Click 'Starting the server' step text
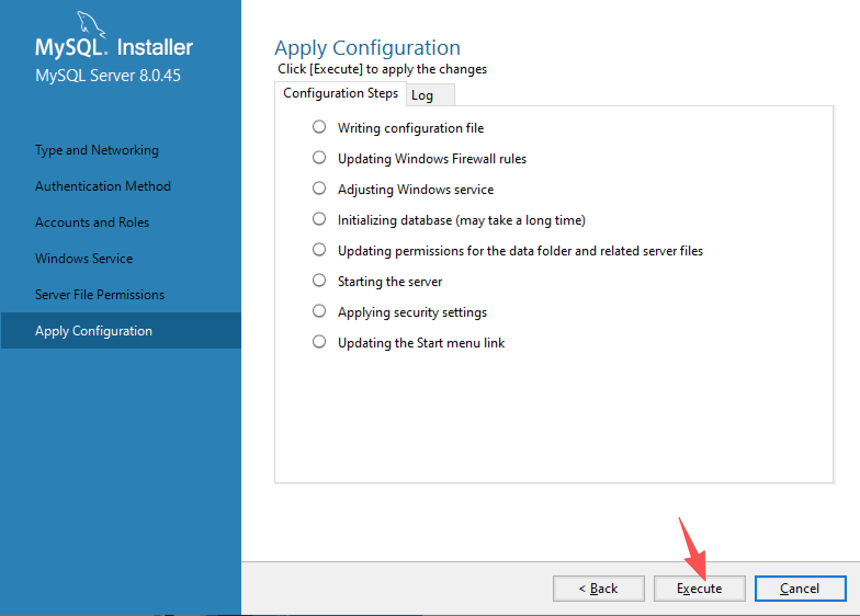 [x=390, y=282]
